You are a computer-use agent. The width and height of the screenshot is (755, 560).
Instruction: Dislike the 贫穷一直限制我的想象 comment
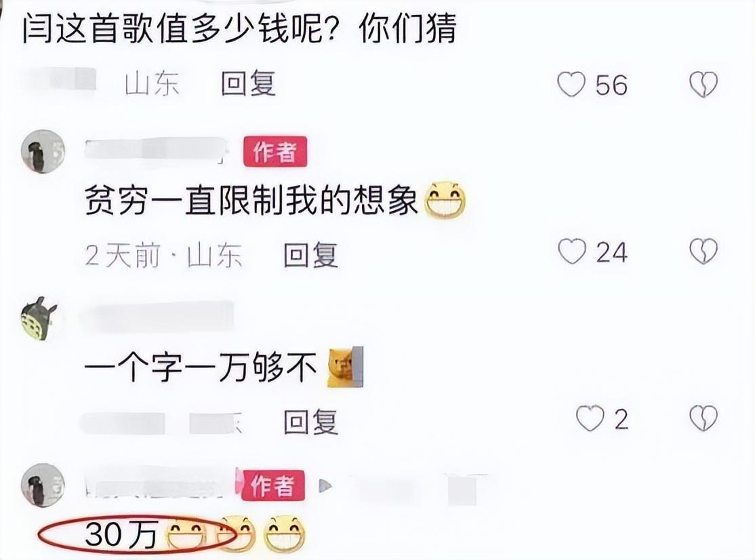click(x=703, y=252)
